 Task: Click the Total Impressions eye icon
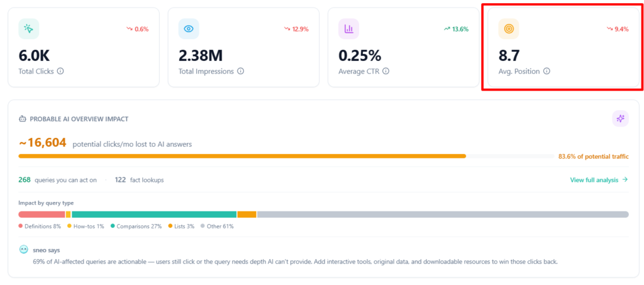coord(189,28)
